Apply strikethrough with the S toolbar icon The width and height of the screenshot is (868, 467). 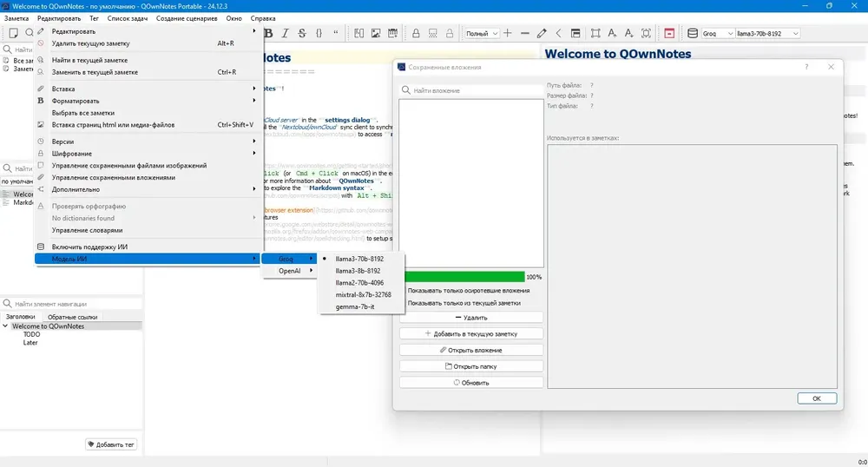point(302,33)
